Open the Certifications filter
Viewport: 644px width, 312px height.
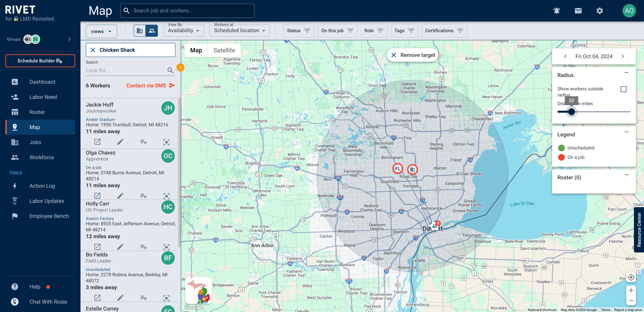tap(444, 31)
